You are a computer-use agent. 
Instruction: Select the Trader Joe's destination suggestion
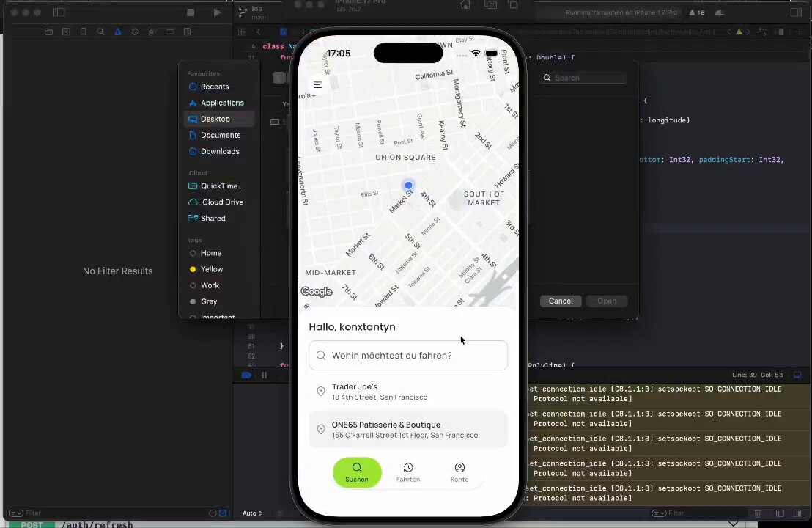[408, 392]
